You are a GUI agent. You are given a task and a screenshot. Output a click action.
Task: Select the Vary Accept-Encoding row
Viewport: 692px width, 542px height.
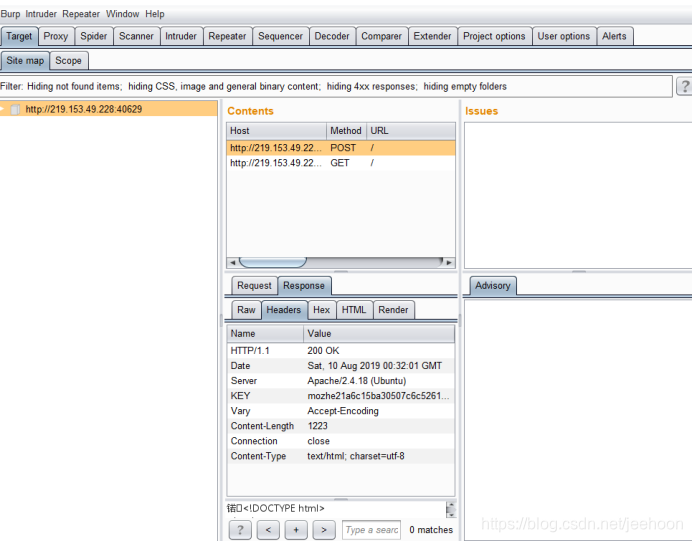341,411
